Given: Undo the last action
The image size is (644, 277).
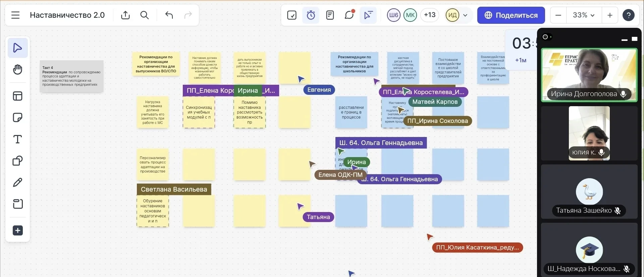Looking at the screenshot, I should coord(169,15).
